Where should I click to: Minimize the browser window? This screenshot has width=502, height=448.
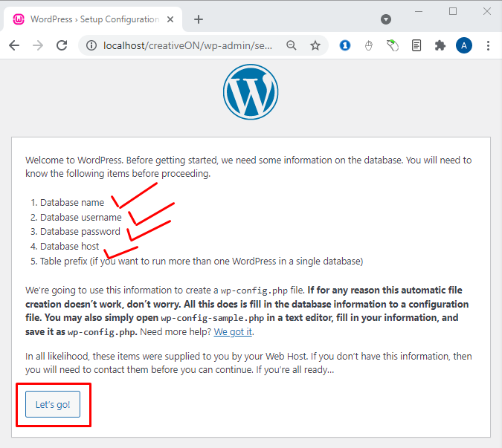pyautogui.click(x=419, y=11)
